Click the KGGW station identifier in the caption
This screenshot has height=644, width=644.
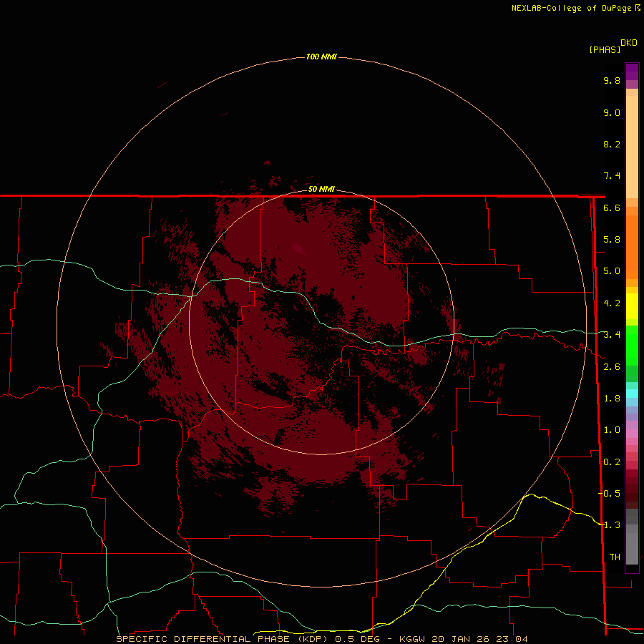[412, 639]
